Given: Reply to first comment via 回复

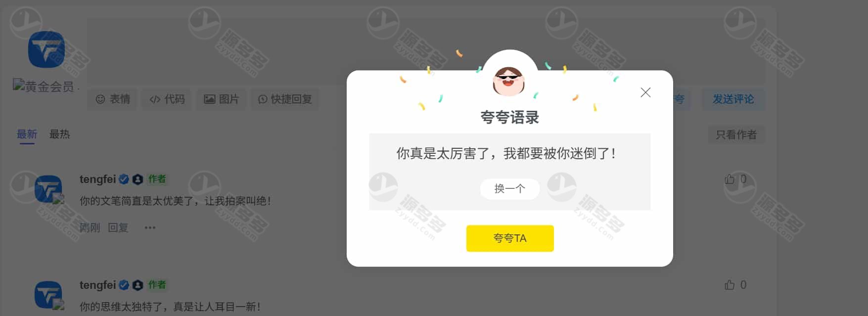Looking at the screenshot, I should click(118, 227).
